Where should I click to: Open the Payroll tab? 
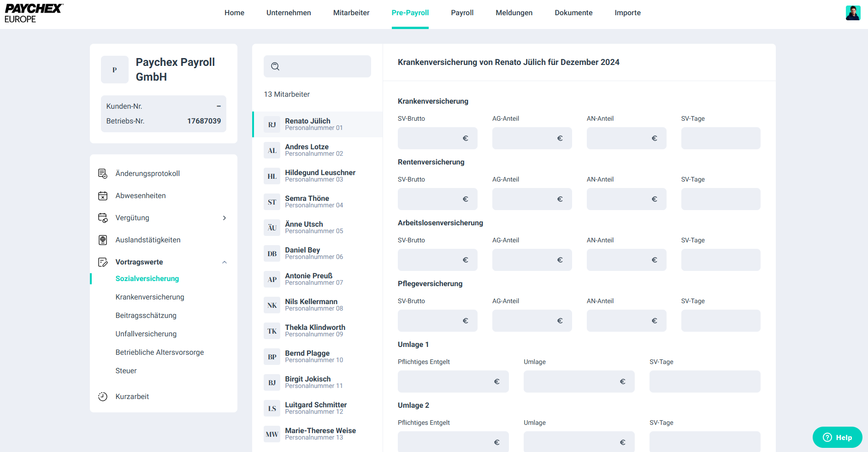point(462,13)
